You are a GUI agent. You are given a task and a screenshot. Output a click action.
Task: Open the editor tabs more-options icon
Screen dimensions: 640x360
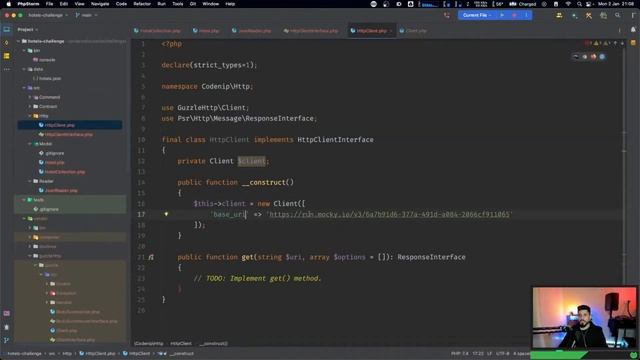619,30
